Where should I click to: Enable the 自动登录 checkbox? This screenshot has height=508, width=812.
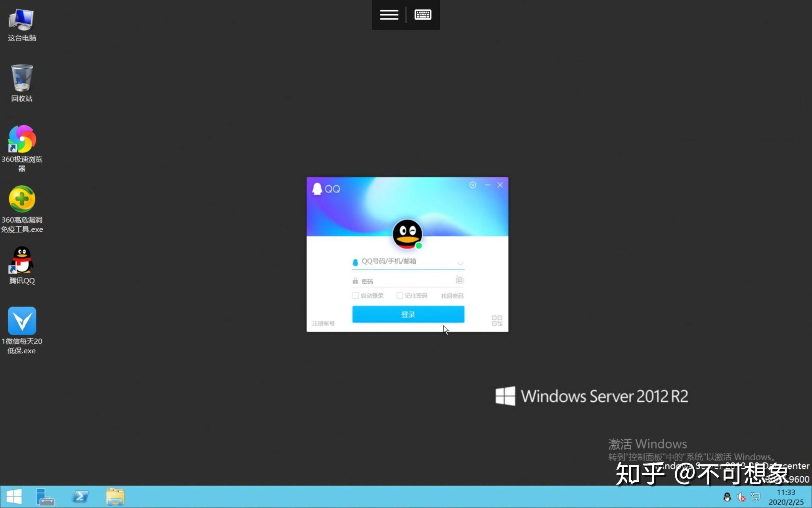pos(356,296)
